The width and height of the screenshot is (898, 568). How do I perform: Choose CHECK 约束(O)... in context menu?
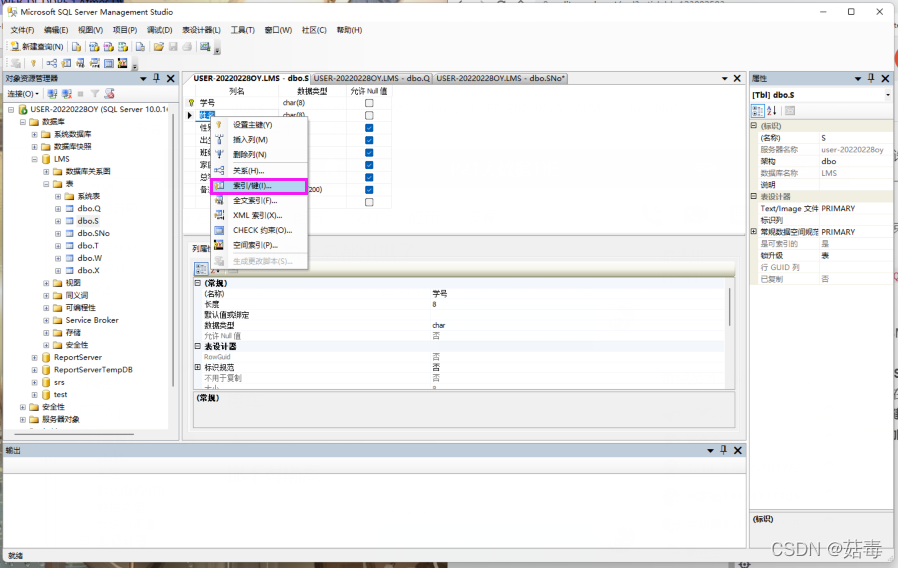tap(259, 230)
